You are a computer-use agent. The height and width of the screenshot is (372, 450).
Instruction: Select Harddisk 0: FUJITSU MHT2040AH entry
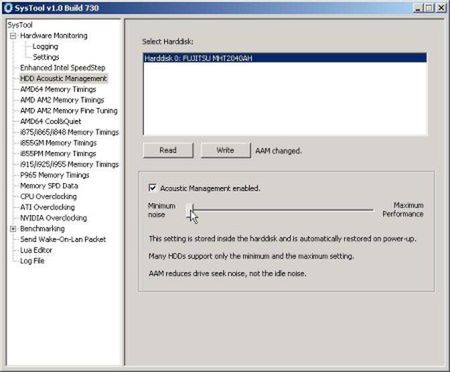285,58
